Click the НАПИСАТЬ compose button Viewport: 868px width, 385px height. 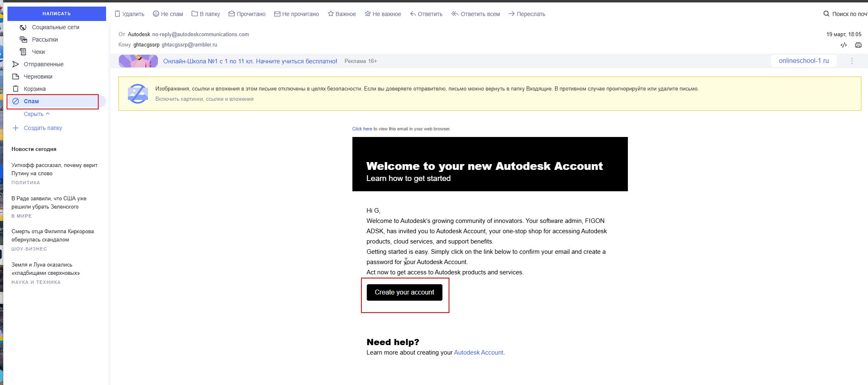click(57, 14)
